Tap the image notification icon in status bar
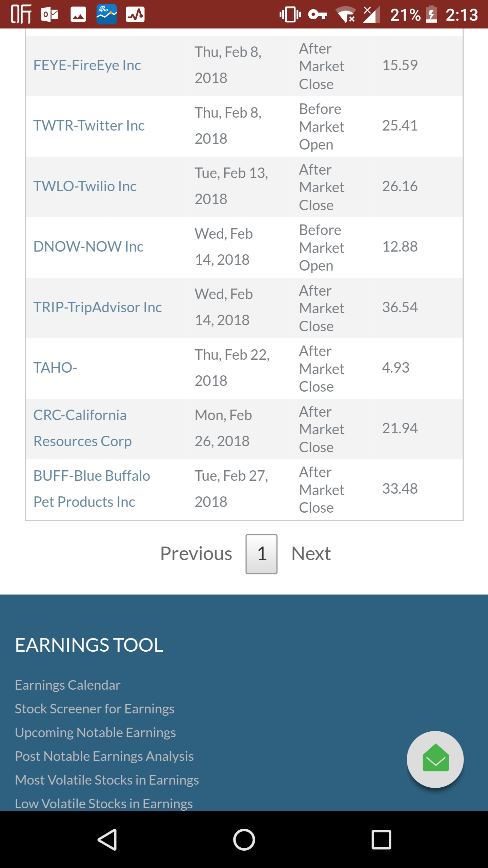 [78, 15]
